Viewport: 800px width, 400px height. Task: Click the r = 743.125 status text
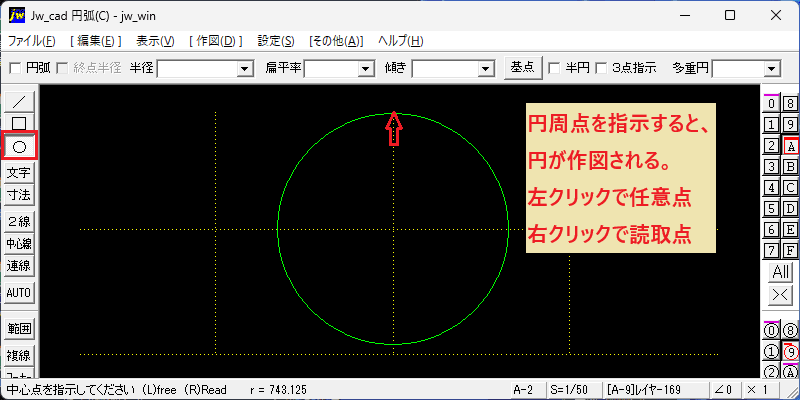(280, 390)
